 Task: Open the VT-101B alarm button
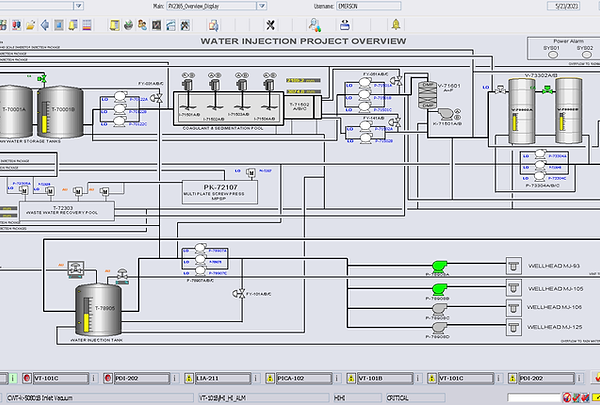coord(385,378)
